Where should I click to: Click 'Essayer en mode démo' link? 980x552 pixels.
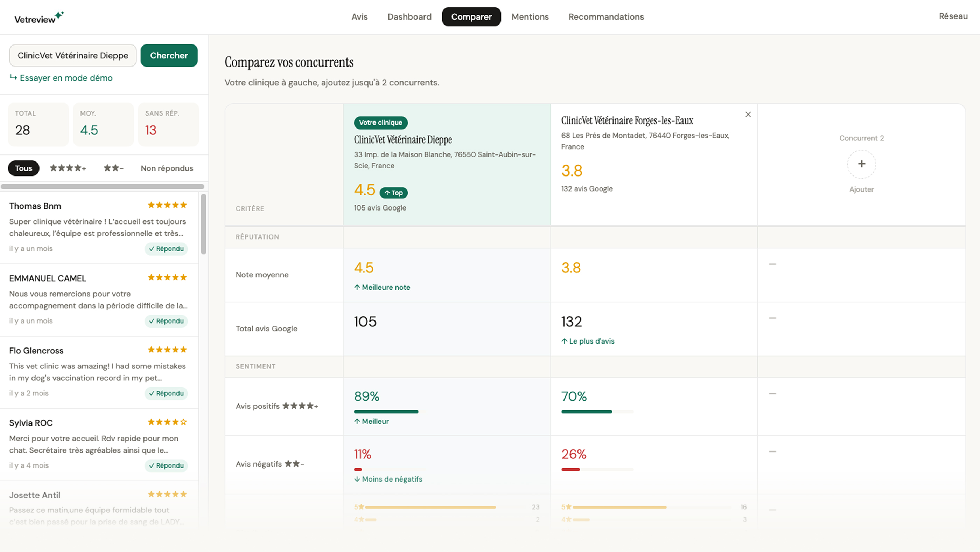(x=61, y=78)
